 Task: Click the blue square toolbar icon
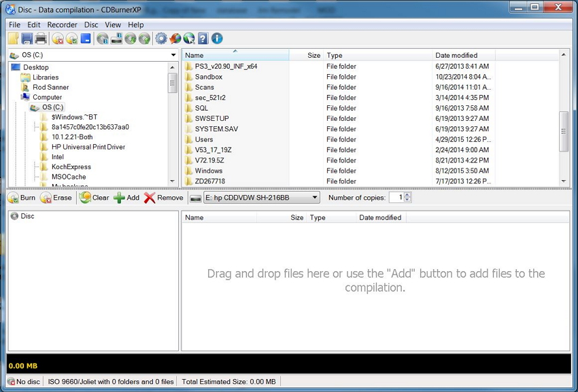coord(86,38)
